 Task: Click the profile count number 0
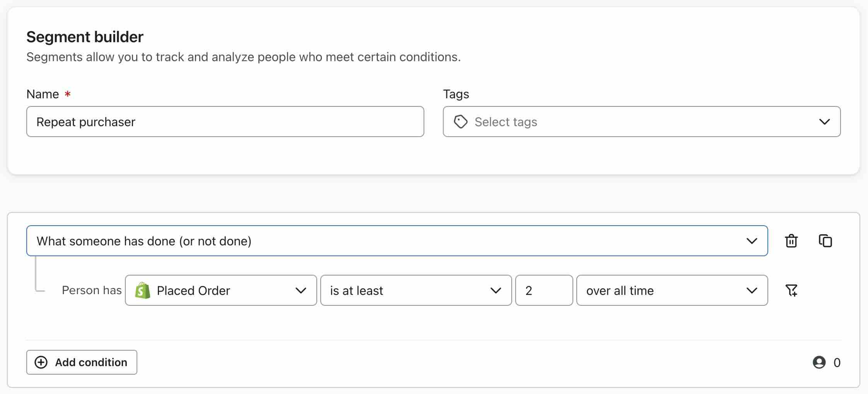[x=837, y=363]
